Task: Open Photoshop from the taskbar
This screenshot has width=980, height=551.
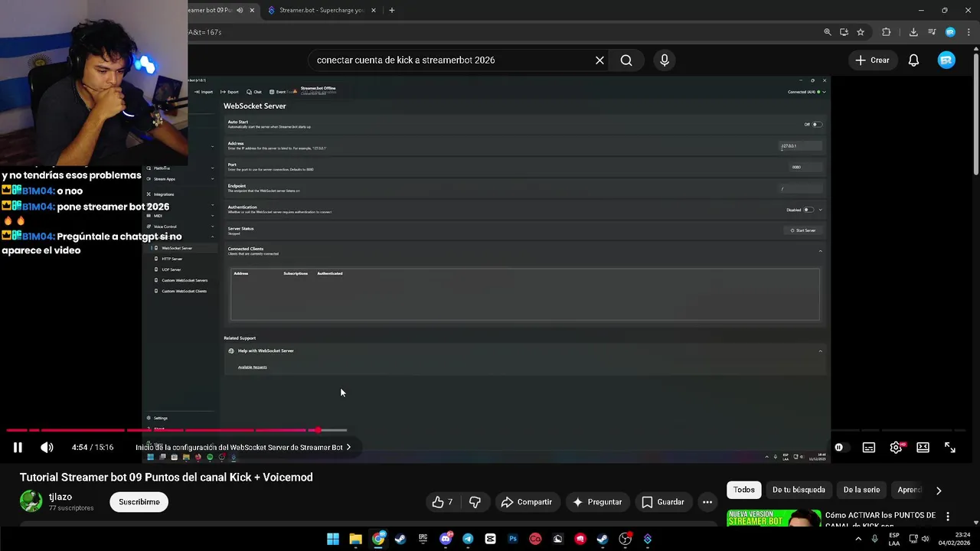Action: coord(513,539)
